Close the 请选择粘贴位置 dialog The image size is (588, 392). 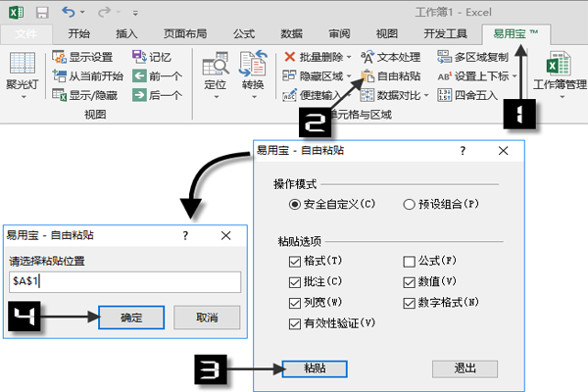pyautogui.click(x=225, y=235)
